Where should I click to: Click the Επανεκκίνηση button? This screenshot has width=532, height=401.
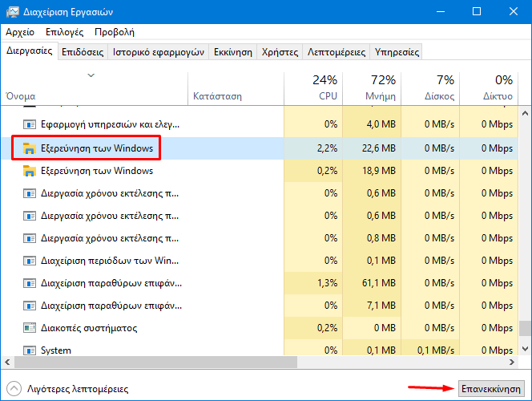pyautogui.click(x=491, y=389)
